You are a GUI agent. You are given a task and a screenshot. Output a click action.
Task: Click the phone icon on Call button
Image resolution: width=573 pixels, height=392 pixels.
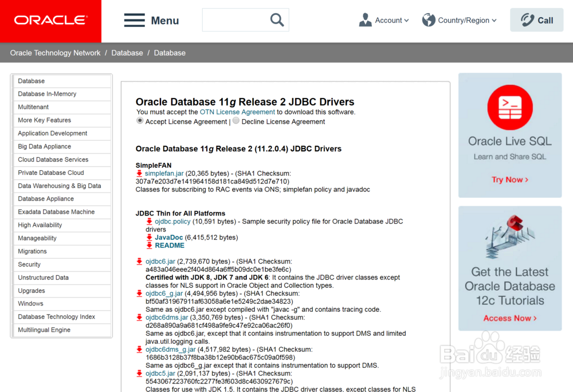527,19
